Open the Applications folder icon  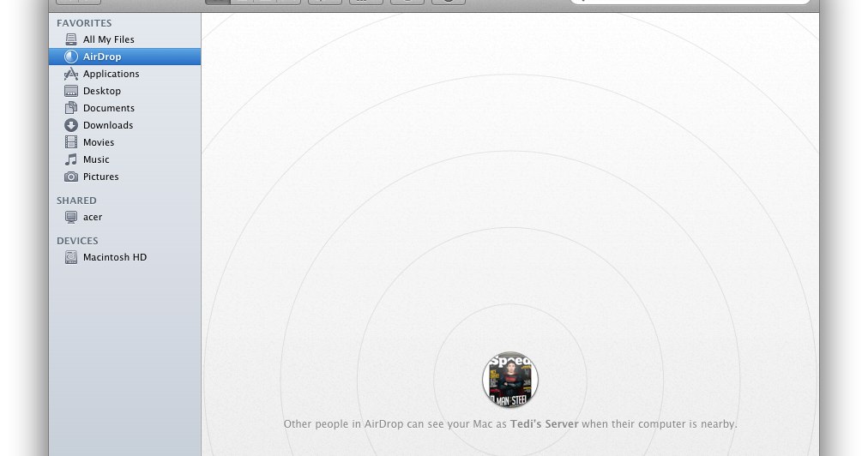point(71,74)
